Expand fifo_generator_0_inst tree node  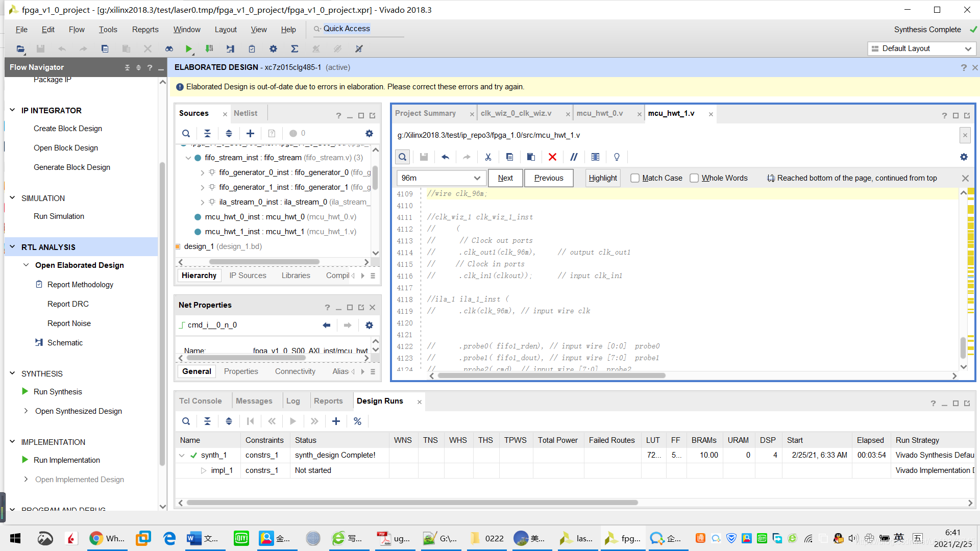point(203,173)
